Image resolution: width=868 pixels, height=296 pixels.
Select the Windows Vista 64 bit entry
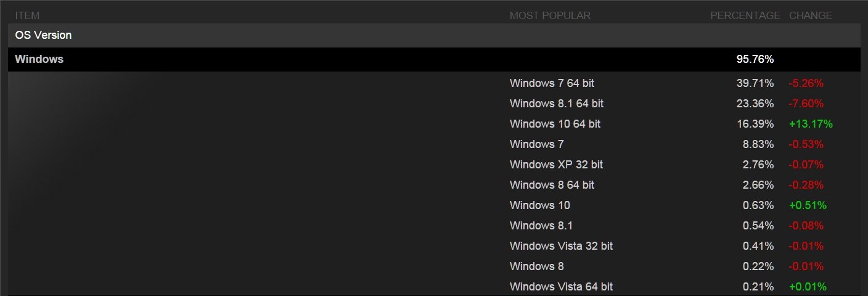(561, 287)
